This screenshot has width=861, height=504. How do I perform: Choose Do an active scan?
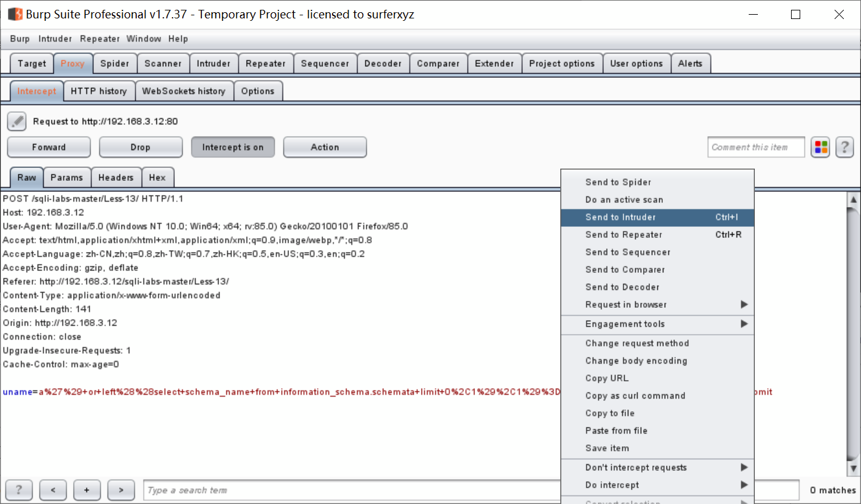657,200
